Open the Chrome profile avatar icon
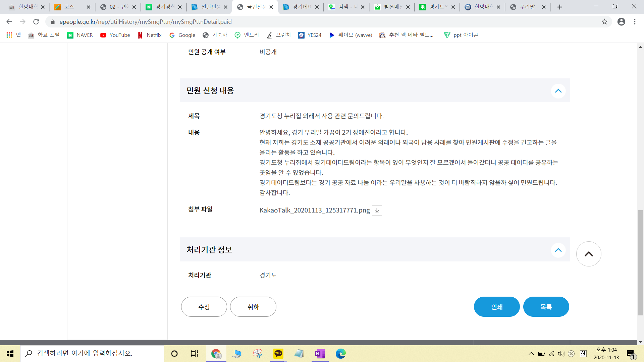The image size is (644, 362). coord(621,22)
